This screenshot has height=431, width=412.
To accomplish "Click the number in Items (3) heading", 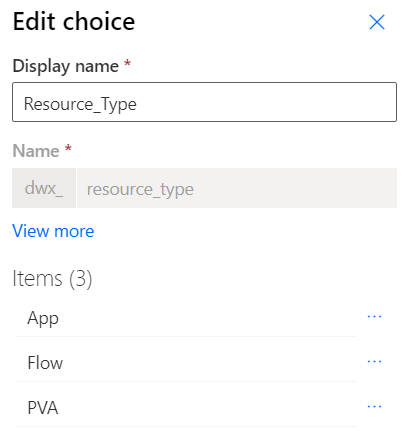I will 80,279.
